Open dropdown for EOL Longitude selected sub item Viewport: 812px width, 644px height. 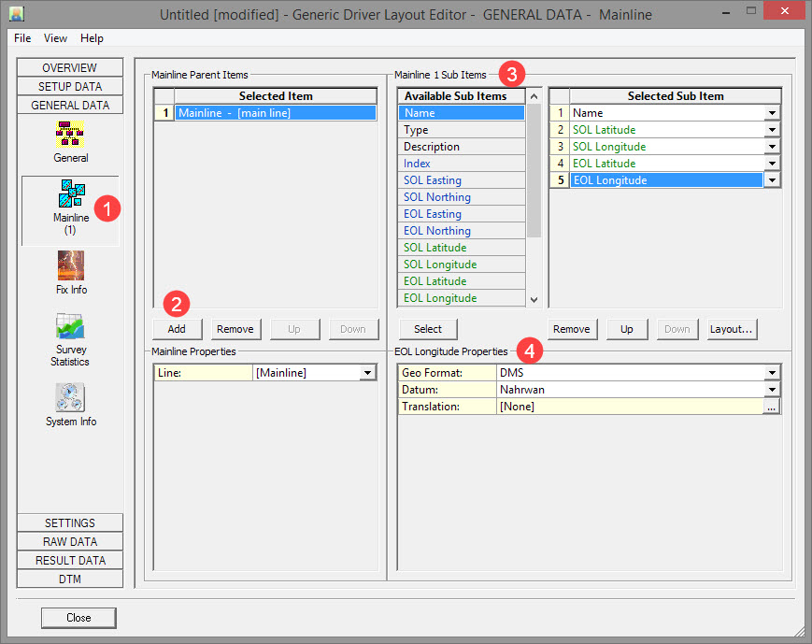pos(771,180)
